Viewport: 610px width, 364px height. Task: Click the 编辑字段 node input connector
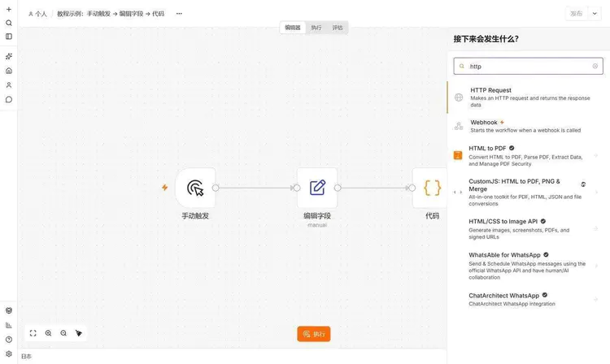tap(297, 188)
